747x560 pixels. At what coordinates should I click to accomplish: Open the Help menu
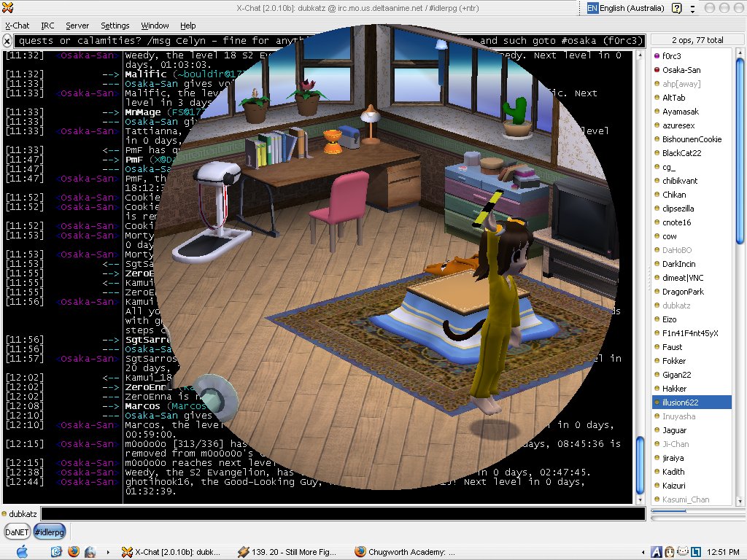[187, 26]
